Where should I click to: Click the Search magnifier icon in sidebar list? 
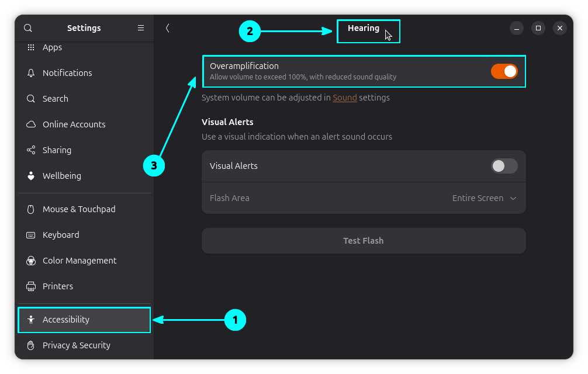31,99
